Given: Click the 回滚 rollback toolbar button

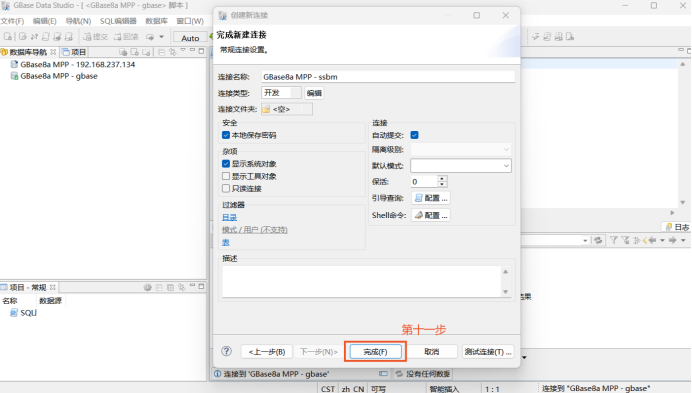Looking at the screenshot, I should point(126,37).
